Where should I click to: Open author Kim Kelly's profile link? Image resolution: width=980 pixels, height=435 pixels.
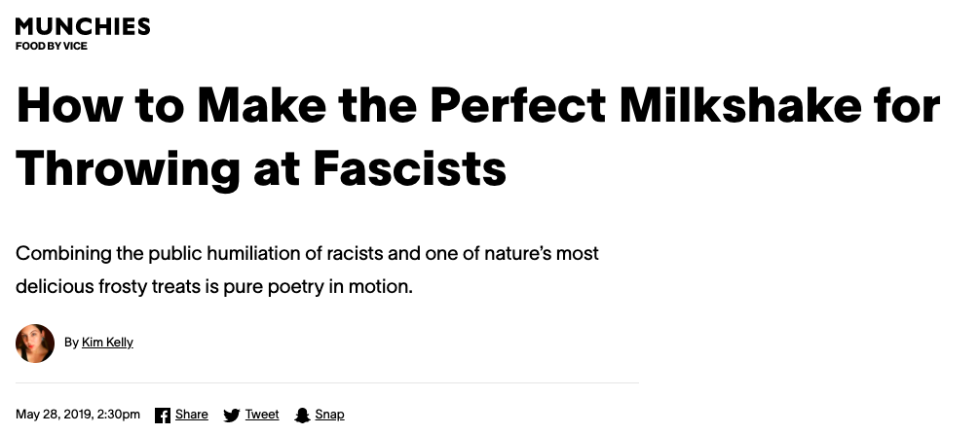[107, 342]
